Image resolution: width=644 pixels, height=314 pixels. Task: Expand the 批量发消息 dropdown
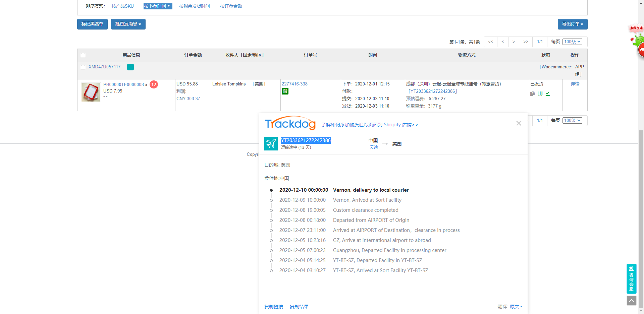pos(128,24)
